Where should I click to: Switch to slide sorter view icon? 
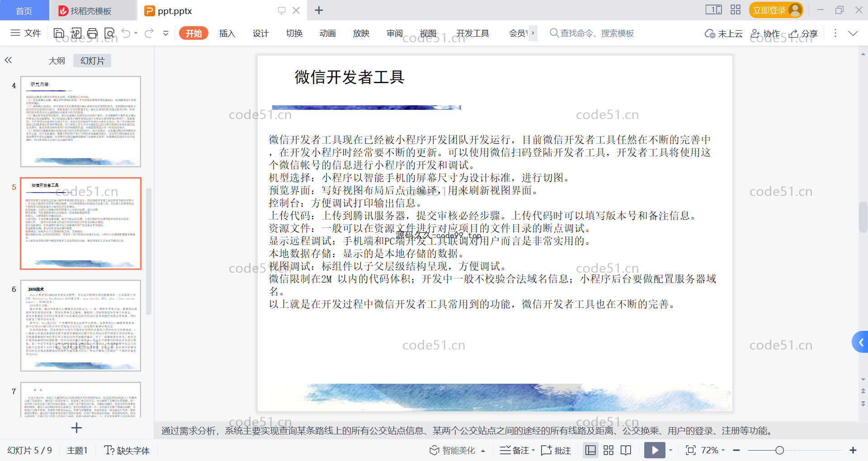coord(609,450)
